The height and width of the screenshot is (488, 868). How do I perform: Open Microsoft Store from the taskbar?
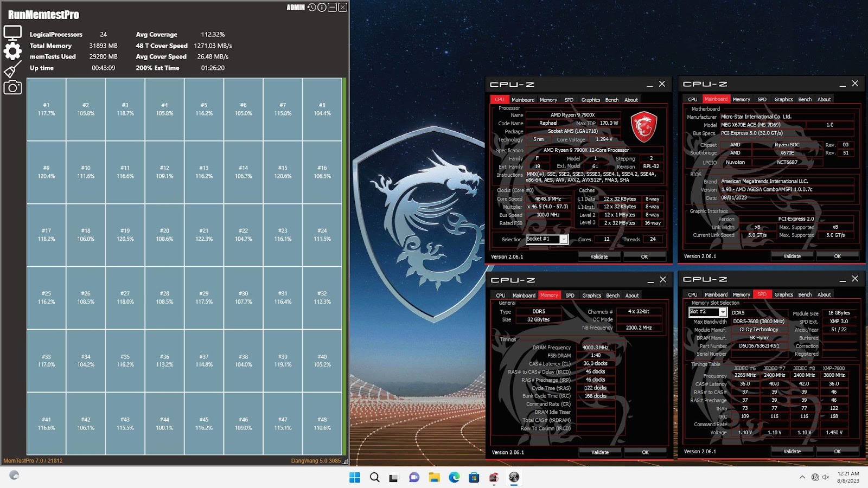click(x=474, y=477)
